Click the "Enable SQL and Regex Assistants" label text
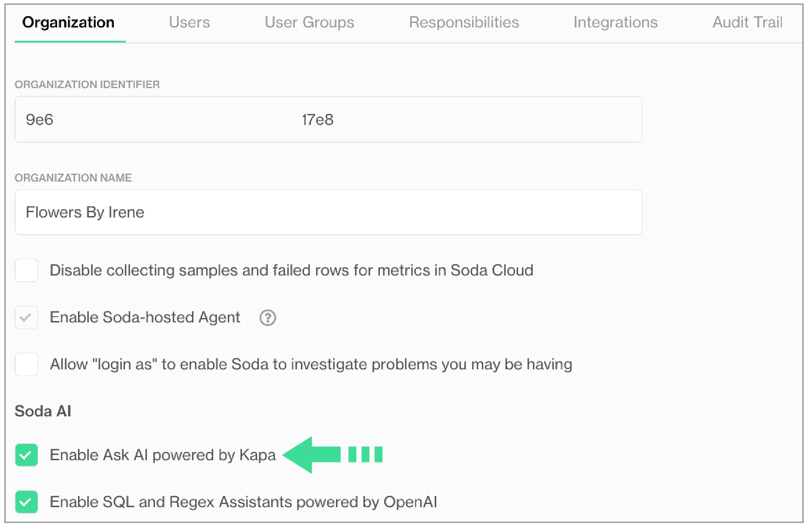Image resolution: width=812 pixels, height=528 pixels. [x=243, y=502]
